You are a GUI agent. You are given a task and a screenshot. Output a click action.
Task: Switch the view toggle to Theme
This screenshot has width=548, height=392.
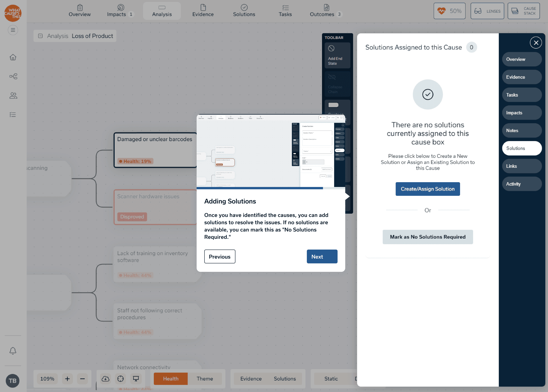204,379
